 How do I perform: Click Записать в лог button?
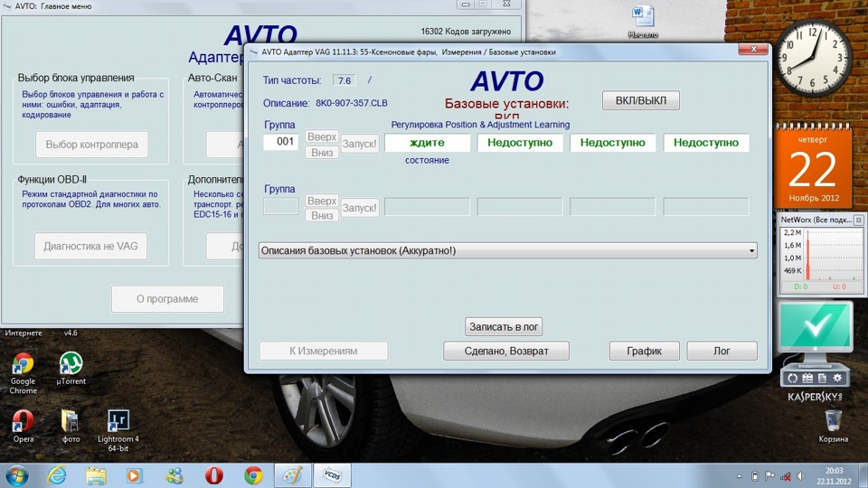tap(504, 327)
